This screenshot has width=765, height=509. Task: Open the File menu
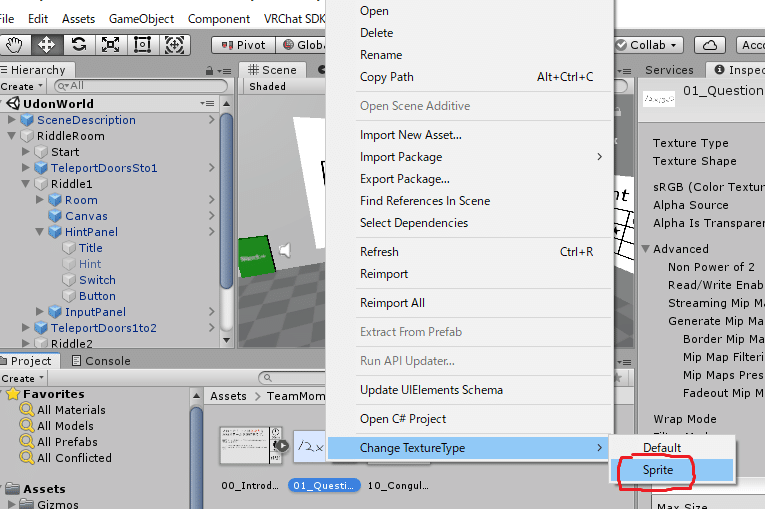[x=7, y=19]
